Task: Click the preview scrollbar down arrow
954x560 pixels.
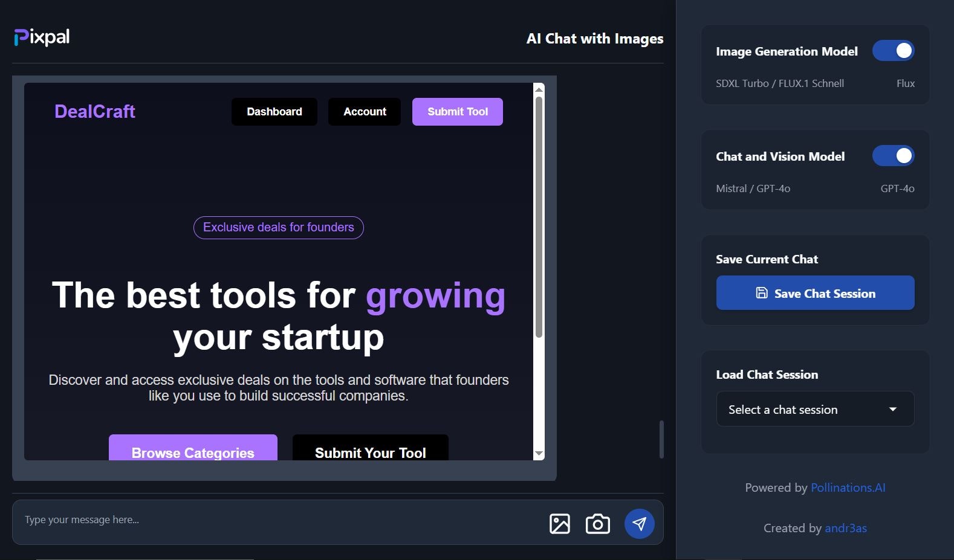Action: 539,454
